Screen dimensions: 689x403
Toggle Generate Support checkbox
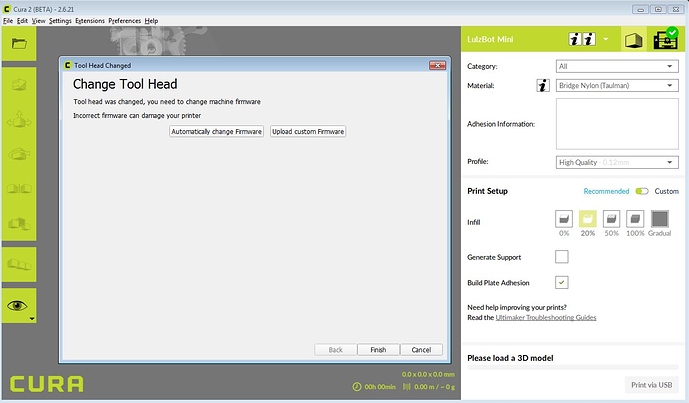(x=562, y=257)
